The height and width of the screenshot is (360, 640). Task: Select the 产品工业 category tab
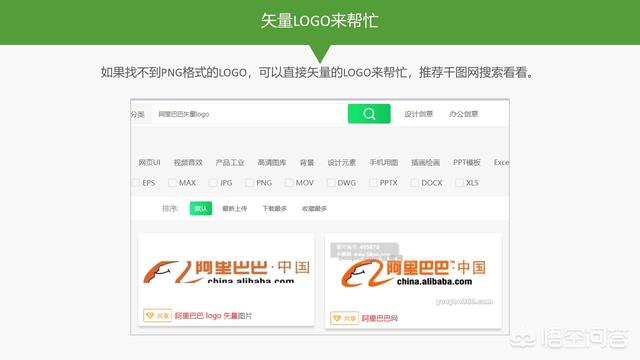[x=230, y=162]
